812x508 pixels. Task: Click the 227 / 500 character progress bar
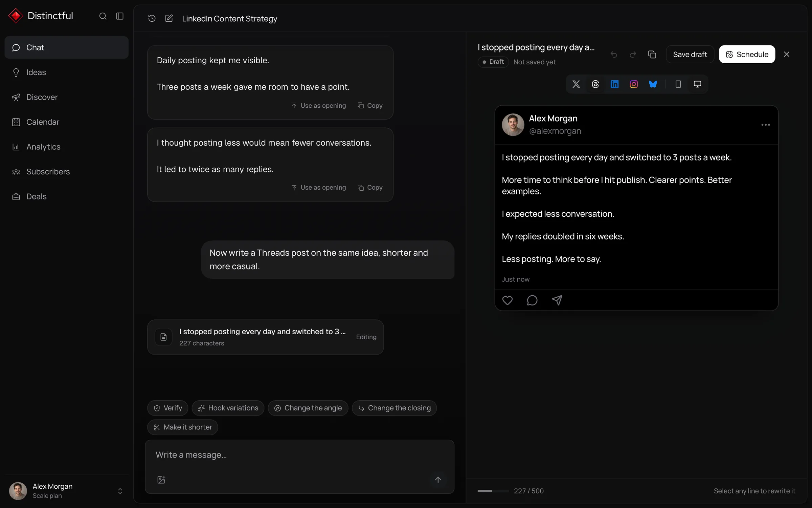pos(493,491)
